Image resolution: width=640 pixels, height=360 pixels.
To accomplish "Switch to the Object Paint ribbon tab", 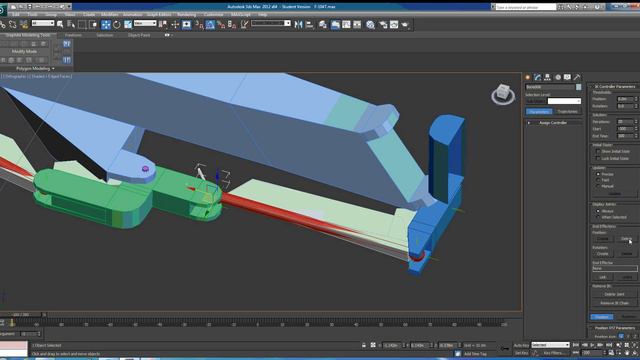I will coord(139,36).
